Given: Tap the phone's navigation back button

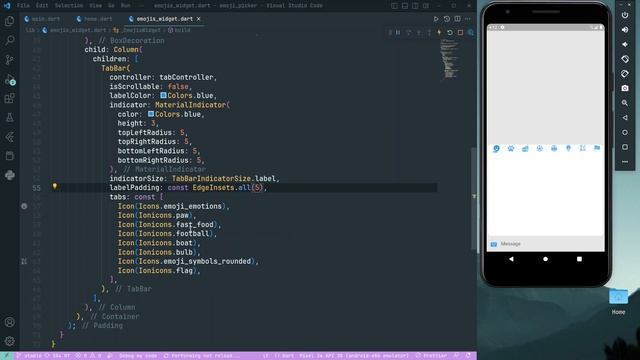Looking at the screenshot, I should pos(511,259).
